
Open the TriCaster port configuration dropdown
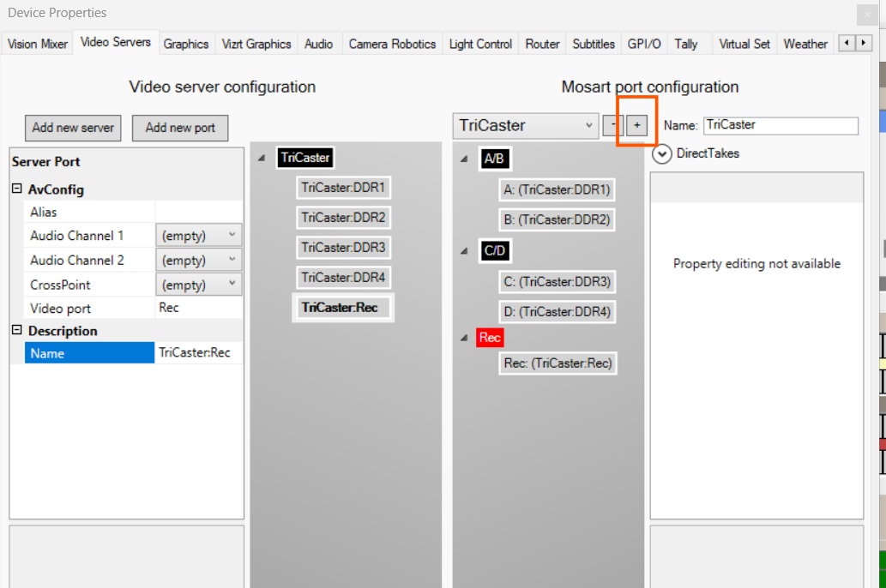click(526, 125)
